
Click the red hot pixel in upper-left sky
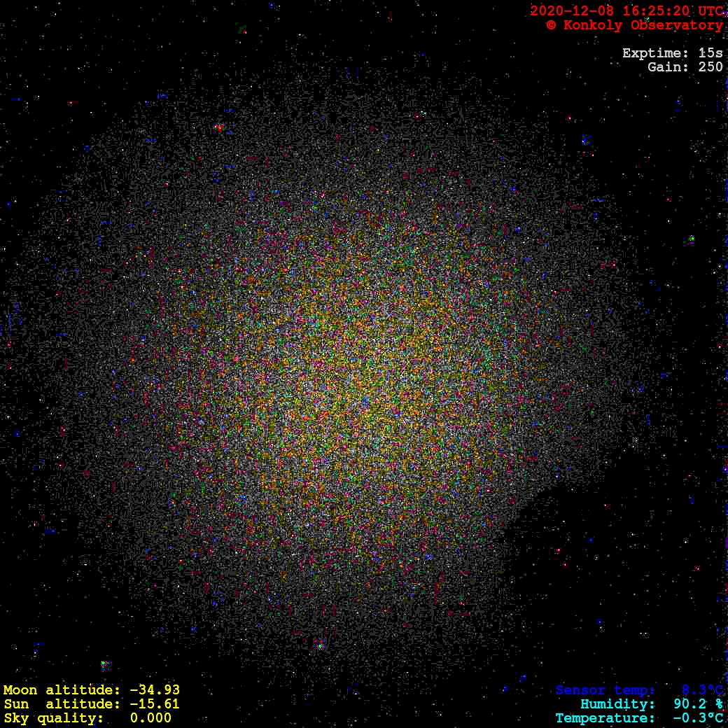[x=218, y=128]
